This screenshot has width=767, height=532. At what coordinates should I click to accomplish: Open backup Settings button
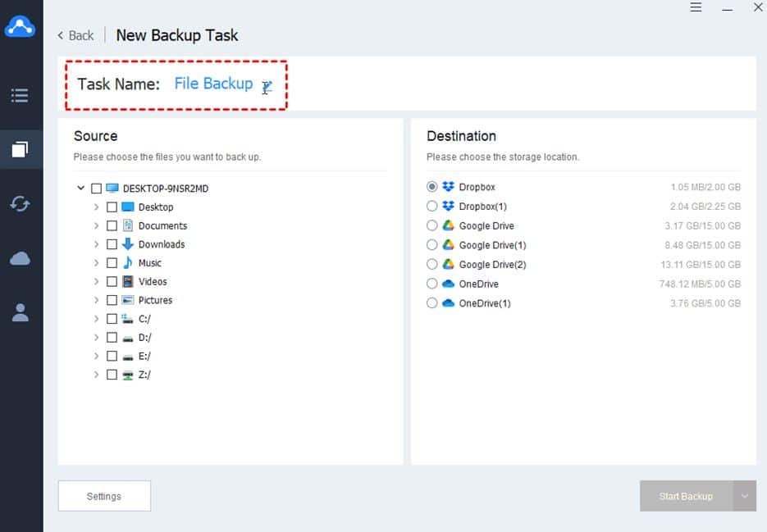[x=104, y=496]
